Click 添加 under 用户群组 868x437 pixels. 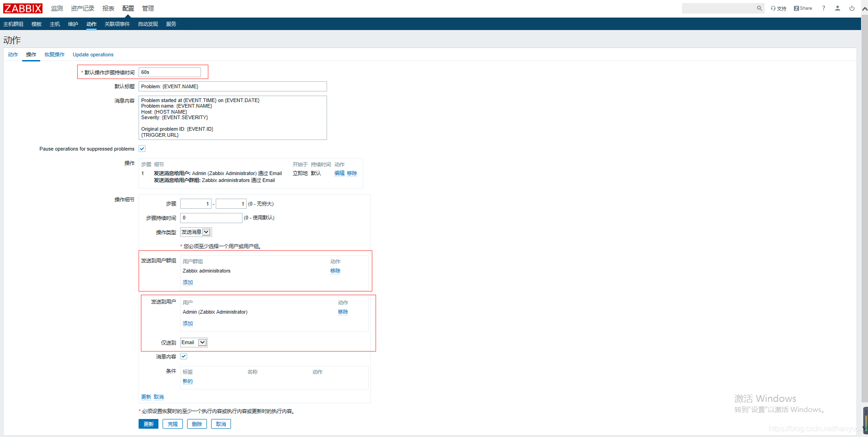coord(188,282)
